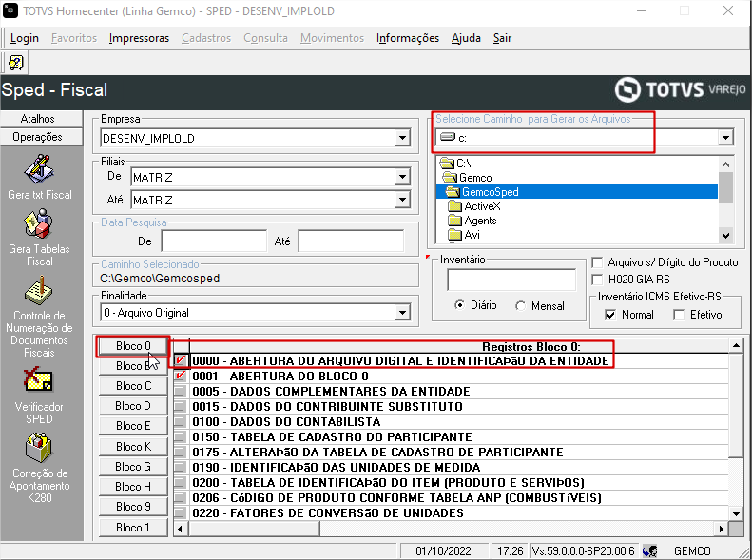Check record 0220 Fatores de Conversão de Unidades
Screen dimensions: 752x560
click(181, 513)
